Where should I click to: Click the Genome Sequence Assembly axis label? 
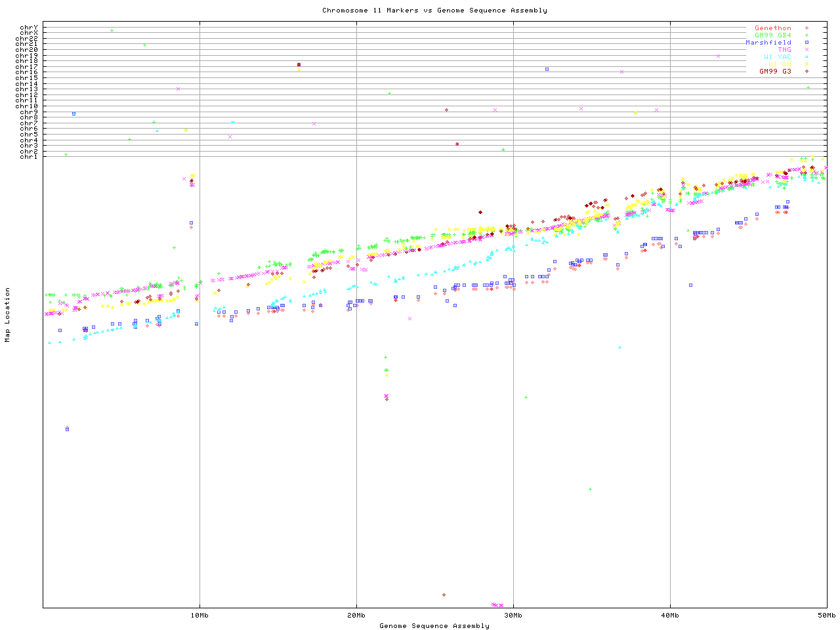tap(434, 626)
